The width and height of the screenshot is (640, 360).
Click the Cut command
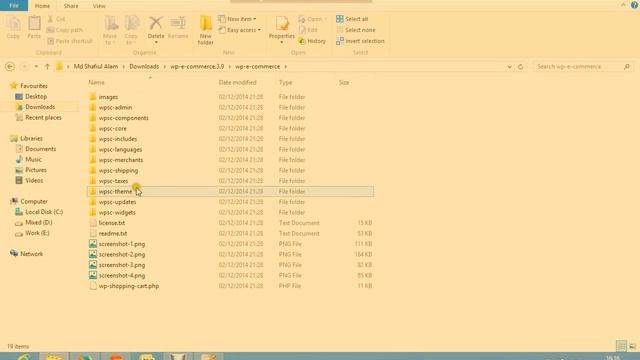(56, 19)
